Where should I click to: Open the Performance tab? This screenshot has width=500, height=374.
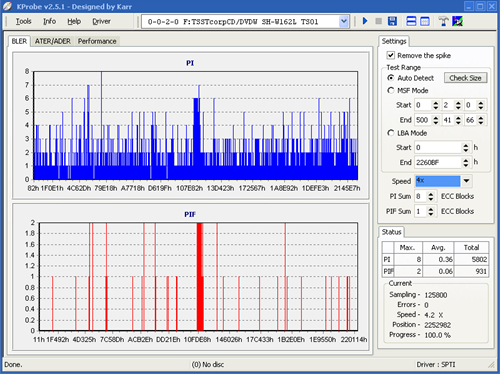[x=97, y=41]
